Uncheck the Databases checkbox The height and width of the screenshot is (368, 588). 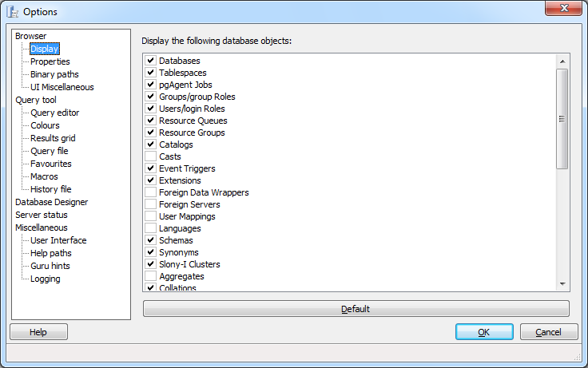[150, 61]
